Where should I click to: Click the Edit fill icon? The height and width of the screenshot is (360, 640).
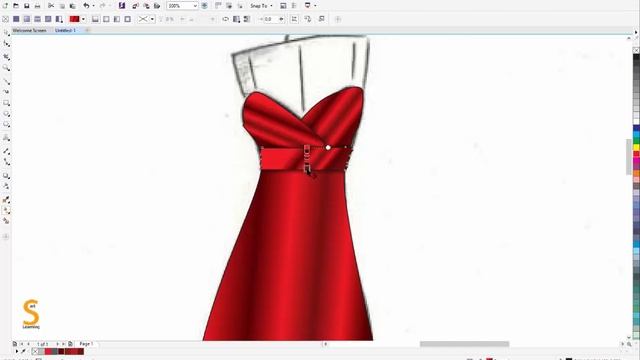(x=322, y=19)
